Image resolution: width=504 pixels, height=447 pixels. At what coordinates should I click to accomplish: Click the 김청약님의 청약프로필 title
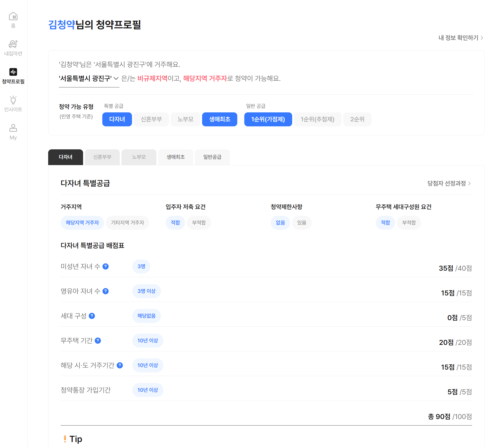pyautogui.click(x=95, y=24)
